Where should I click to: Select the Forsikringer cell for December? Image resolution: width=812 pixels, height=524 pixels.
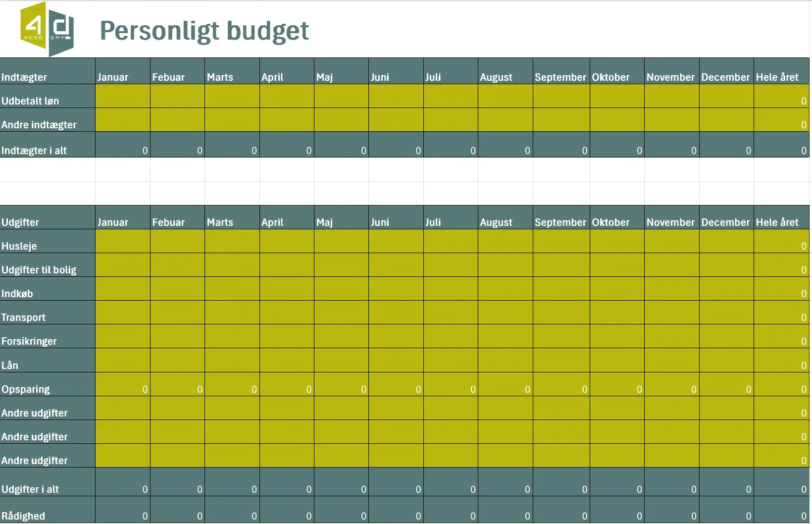[x=726, y=336]
